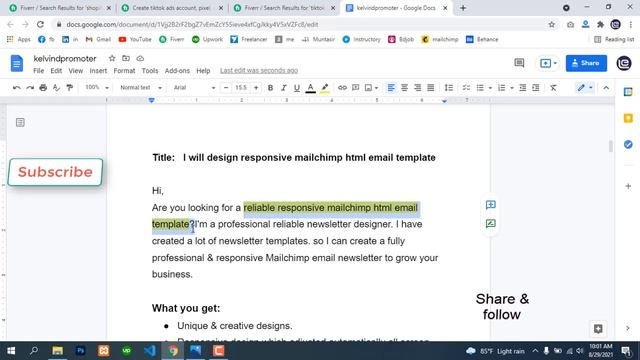Open line and paragraph spacing
The image size is (640, 360).
[449, 88]
